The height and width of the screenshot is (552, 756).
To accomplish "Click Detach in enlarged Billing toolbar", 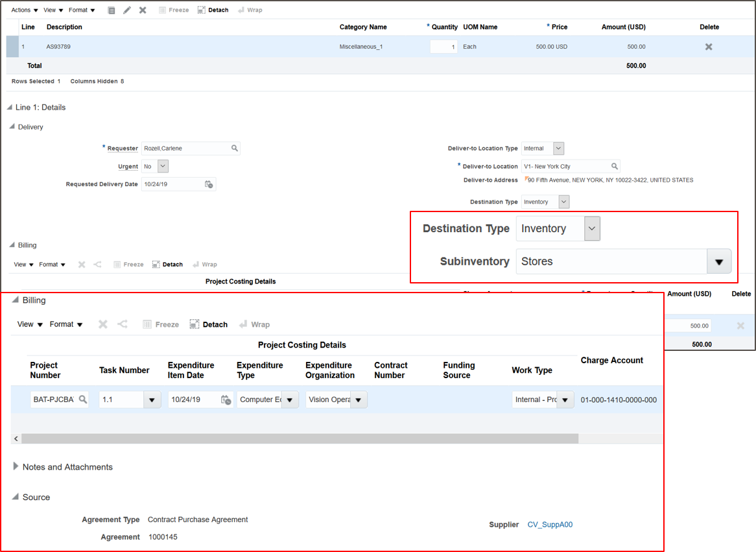I will (x=208, y=324).
